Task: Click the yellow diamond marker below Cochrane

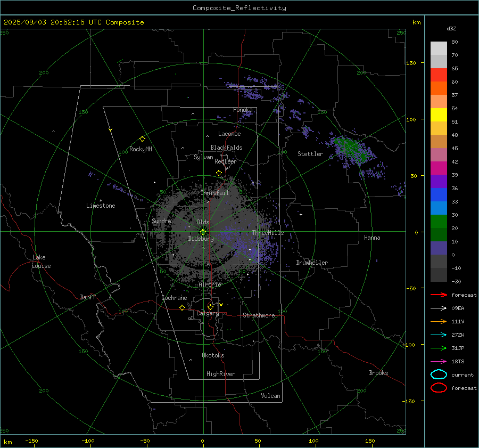Action: pyautogui.click(x=182, y=307)
